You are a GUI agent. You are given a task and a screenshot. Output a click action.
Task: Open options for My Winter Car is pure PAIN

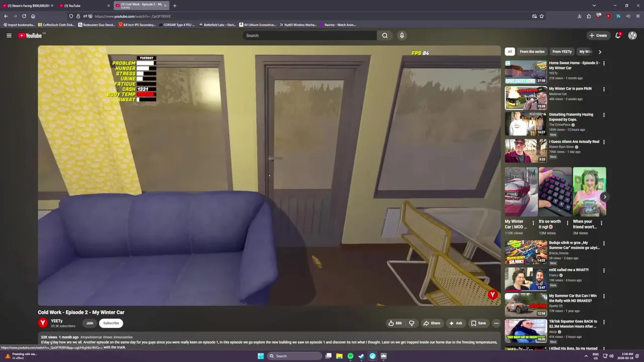point(604,89)
